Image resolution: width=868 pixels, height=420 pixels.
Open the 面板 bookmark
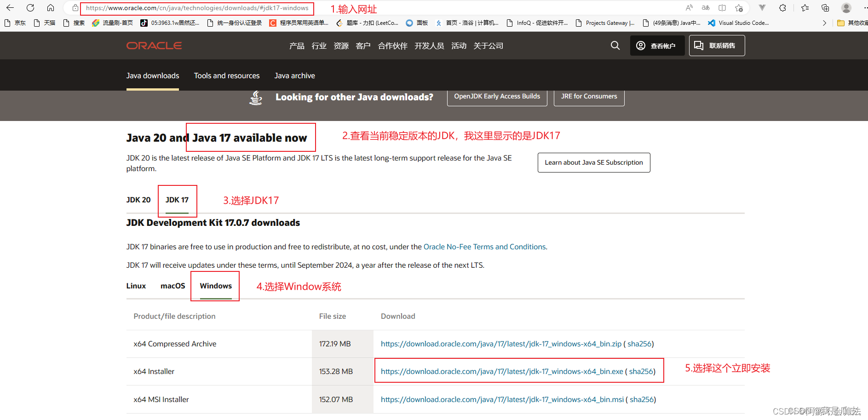[x=417, y=23]
